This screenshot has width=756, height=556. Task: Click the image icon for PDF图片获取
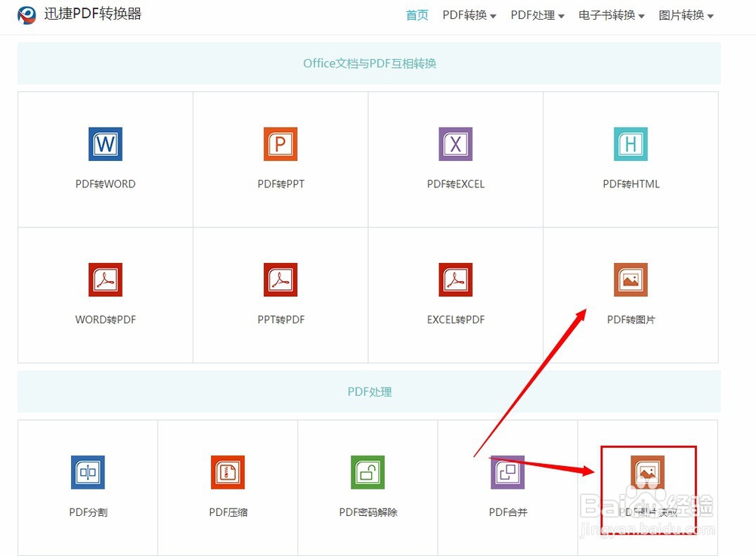[648, 472]
